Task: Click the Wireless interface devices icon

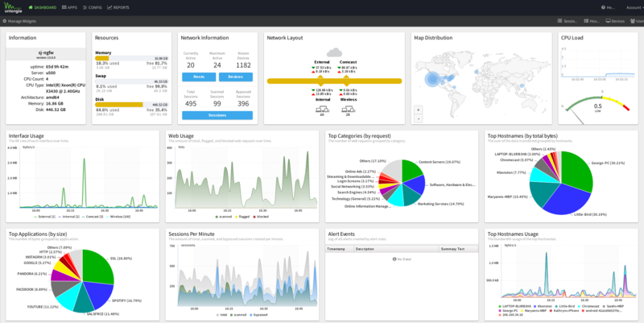Action: pyautogui.click(x=348, y=108)
